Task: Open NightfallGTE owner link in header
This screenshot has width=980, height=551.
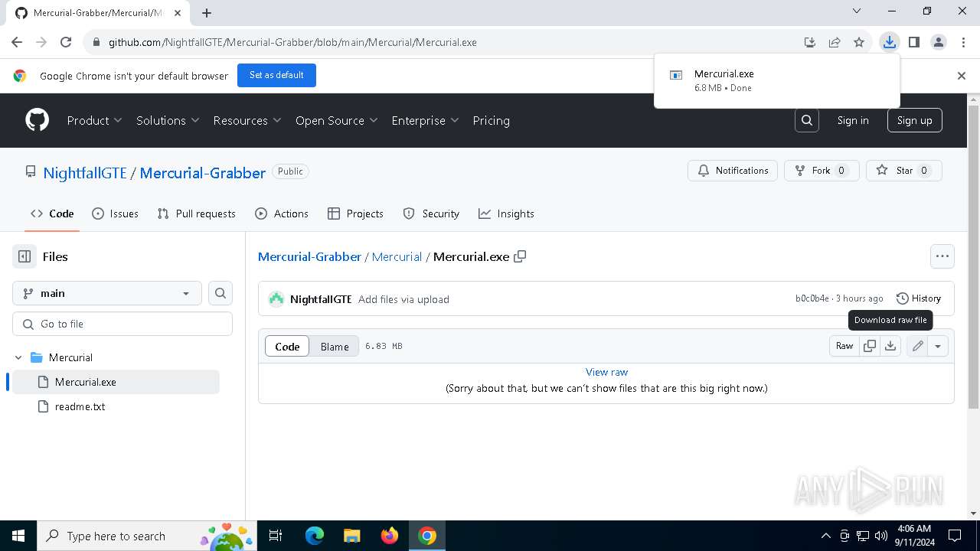Action: (85, 173)
